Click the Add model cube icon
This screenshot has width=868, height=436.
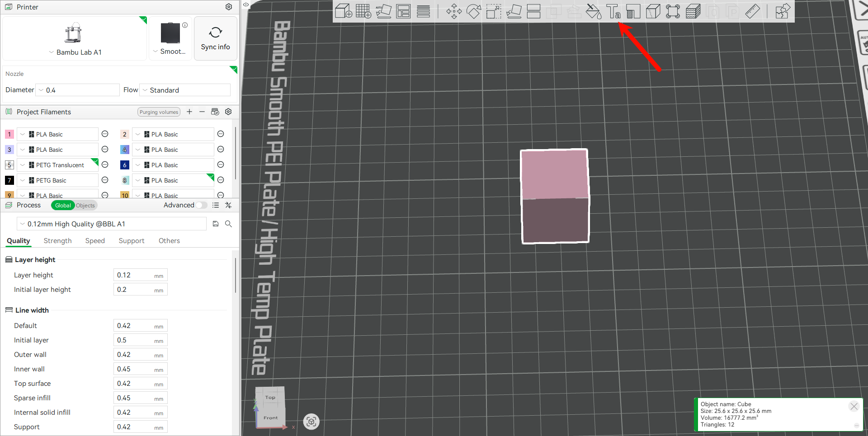tap(344, 11)
